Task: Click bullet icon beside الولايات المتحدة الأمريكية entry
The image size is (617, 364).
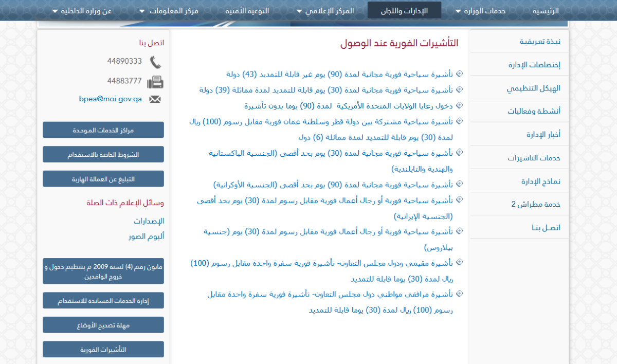Action: pyautogui.click(x=459, y=105)
